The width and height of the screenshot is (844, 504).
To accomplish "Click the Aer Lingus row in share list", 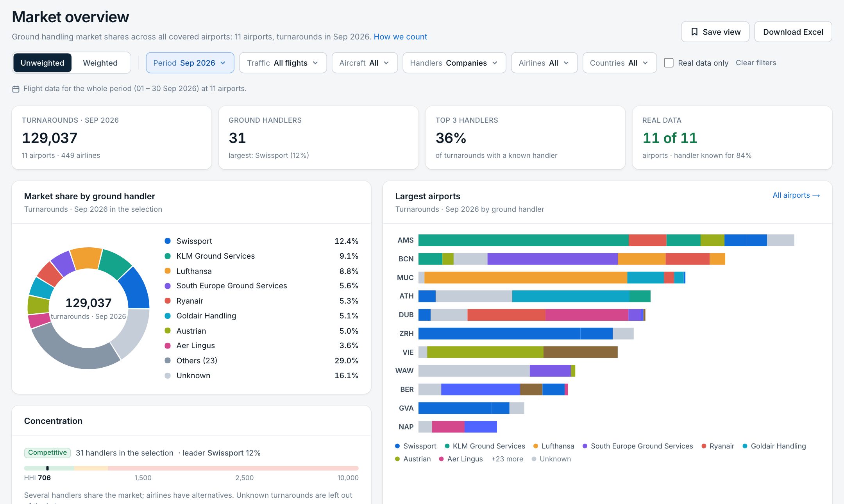I will pos(261,345).
